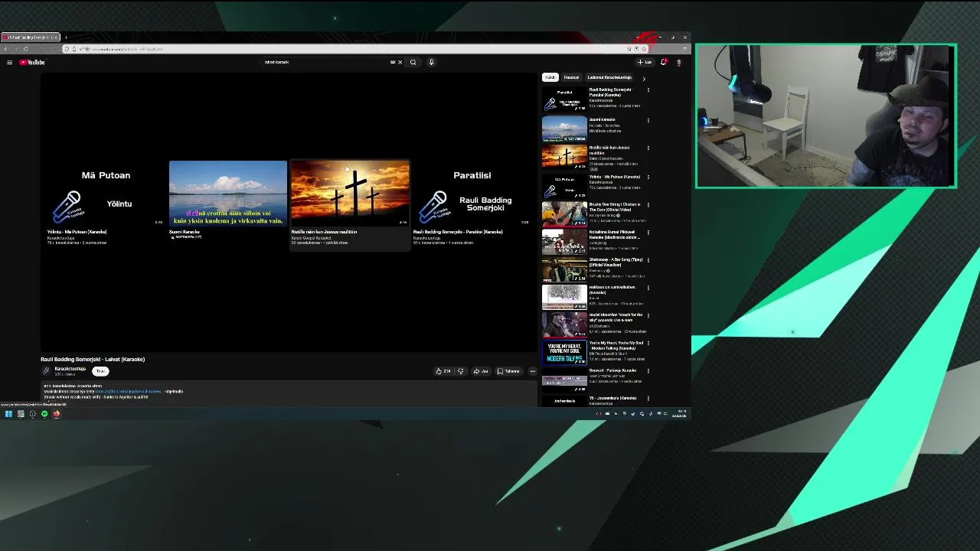The image size is (980, 551).
Task: Show more filter chips with the right chevron
Action: (644, 77)
